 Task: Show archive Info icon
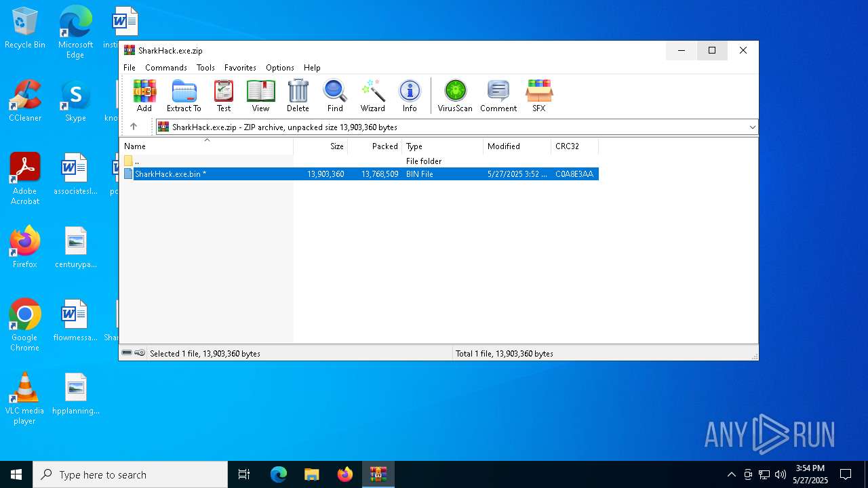coord(410,96)
